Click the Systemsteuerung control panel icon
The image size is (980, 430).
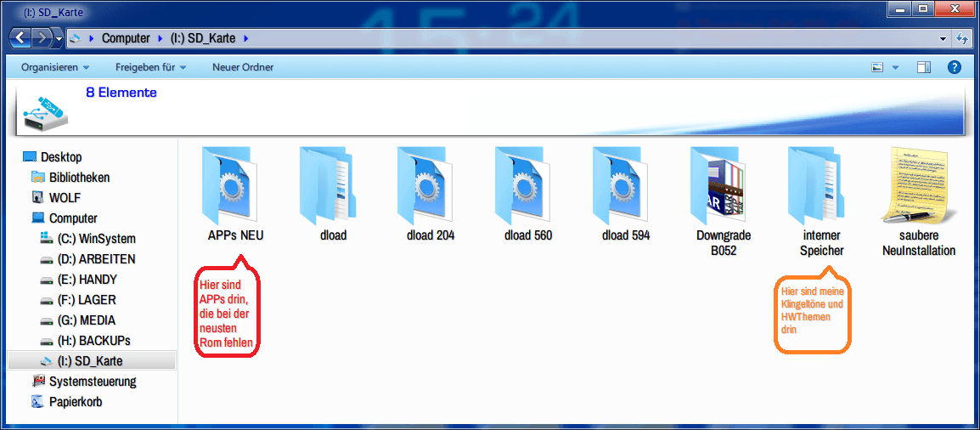(38, 382)
